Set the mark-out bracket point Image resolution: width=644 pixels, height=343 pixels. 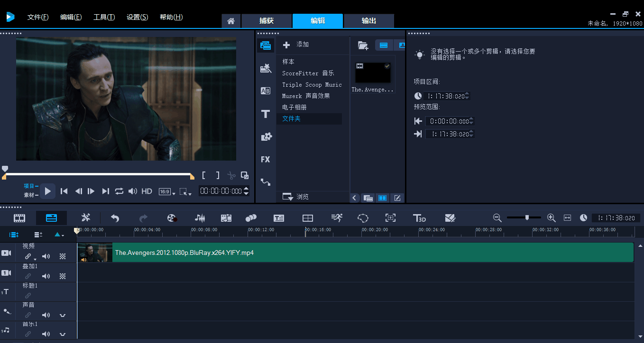pos(218,175)
